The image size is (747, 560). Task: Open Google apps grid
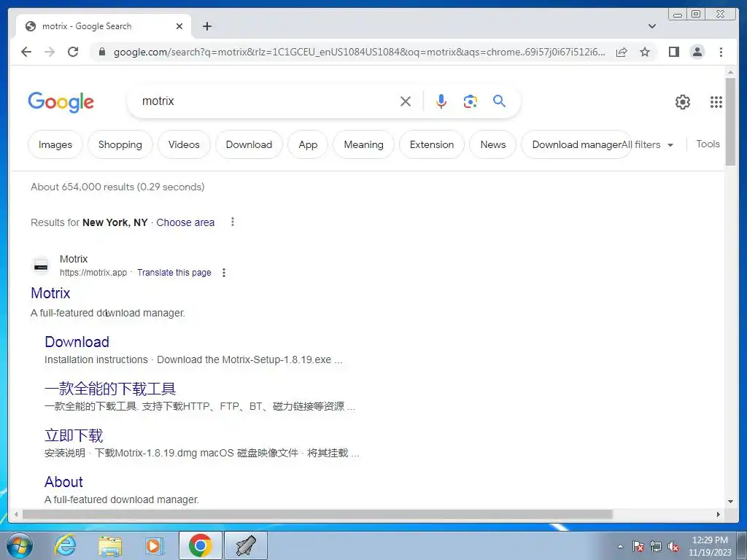pos(716,102)
